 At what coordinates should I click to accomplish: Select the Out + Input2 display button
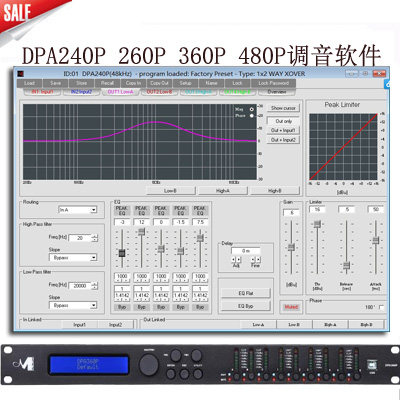(283, 140)
